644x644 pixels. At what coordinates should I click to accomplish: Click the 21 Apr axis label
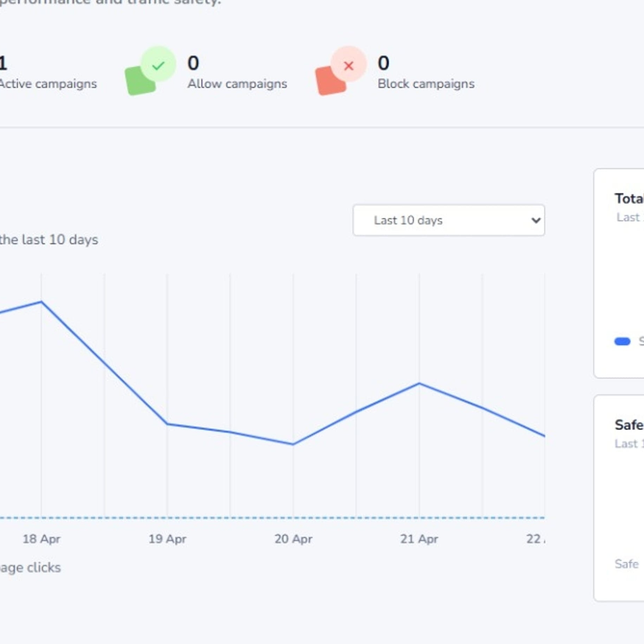tap(419, 539)
